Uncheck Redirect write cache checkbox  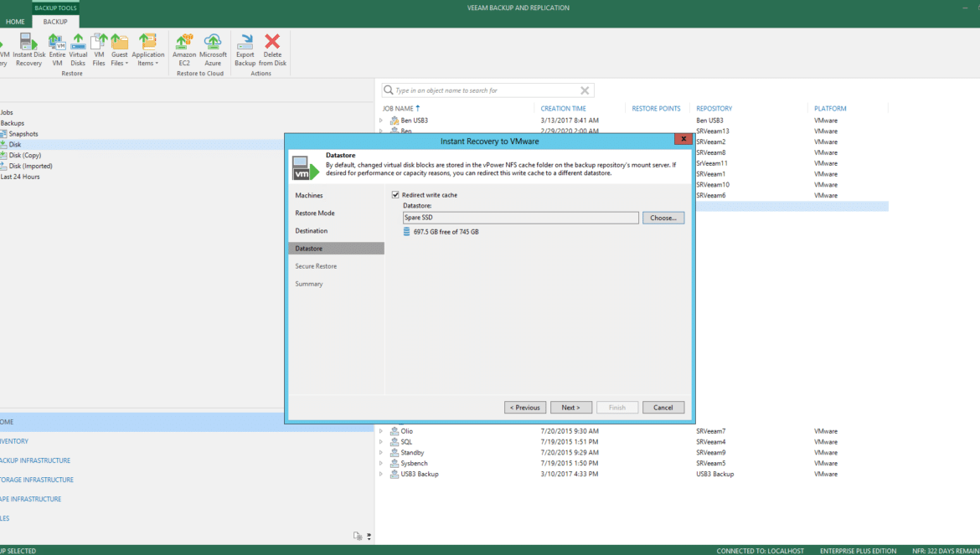click(395, 195)
